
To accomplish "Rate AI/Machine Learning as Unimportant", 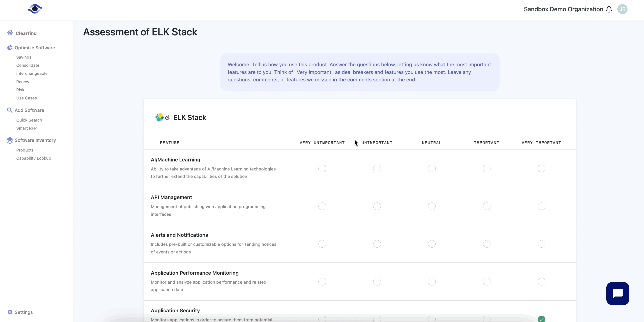I will coord(377,168).
